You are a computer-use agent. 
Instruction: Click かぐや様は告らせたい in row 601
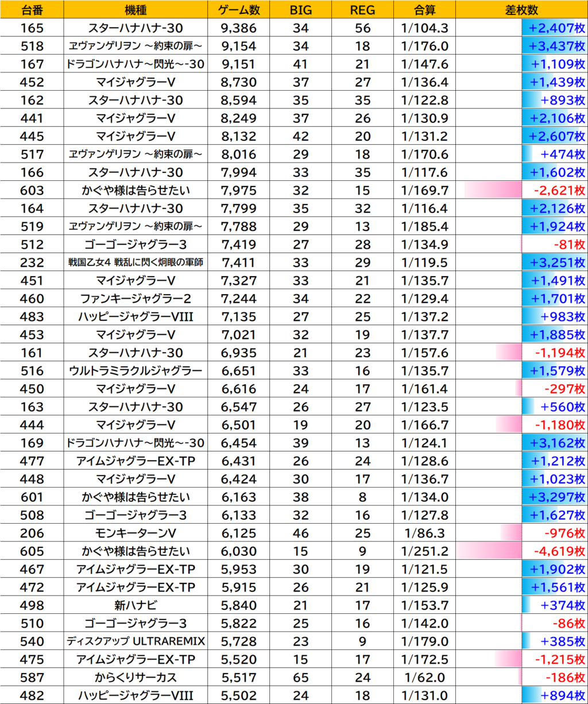pyautogui.click(x=136, y=496)
